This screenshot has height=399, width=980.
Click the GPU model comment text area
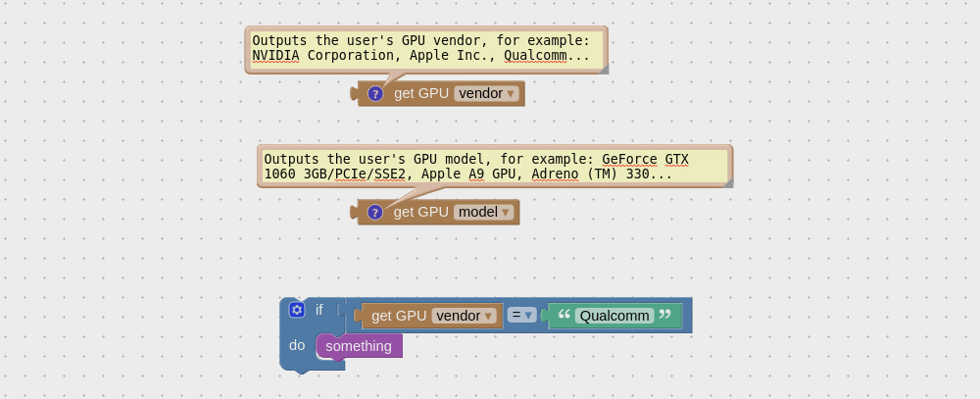click(495, 167)
